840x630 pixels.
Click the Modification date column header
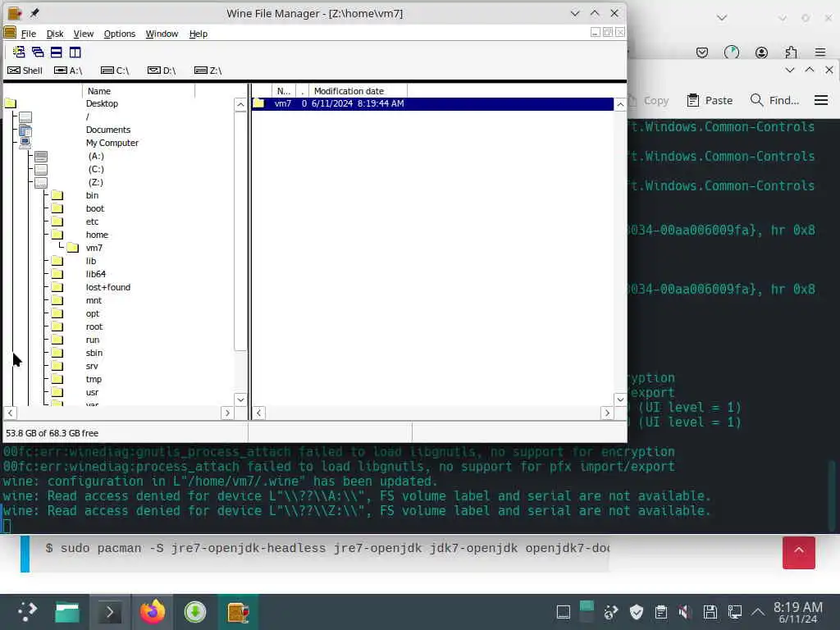point(358,91)
